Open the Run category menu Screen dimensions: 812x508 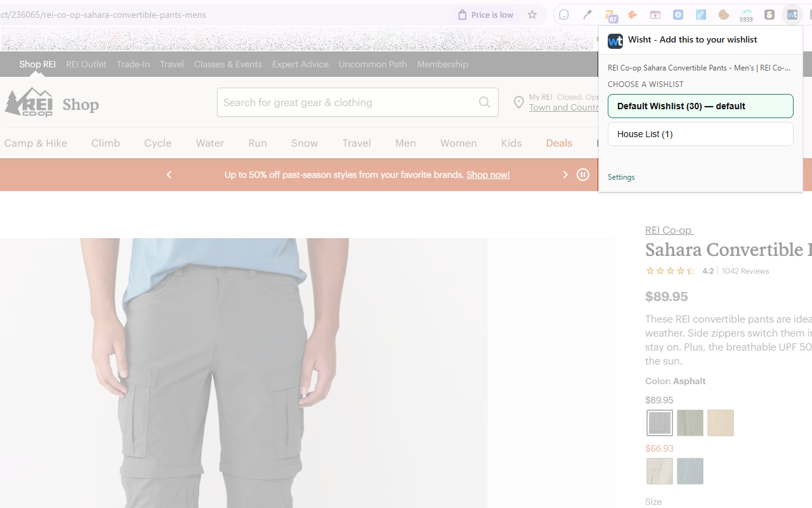point(258,143)
